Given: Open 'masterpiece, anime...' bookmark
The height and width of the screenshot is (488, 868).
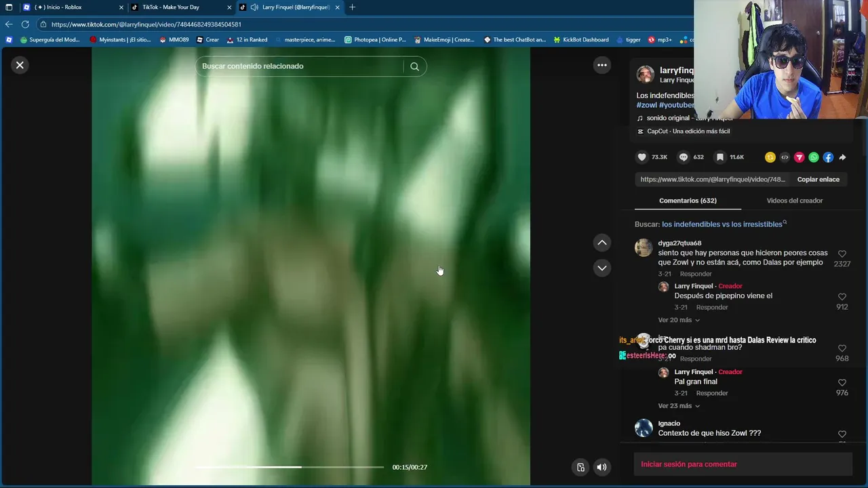Looking at the screenshot, I should (x=305, y=40).
